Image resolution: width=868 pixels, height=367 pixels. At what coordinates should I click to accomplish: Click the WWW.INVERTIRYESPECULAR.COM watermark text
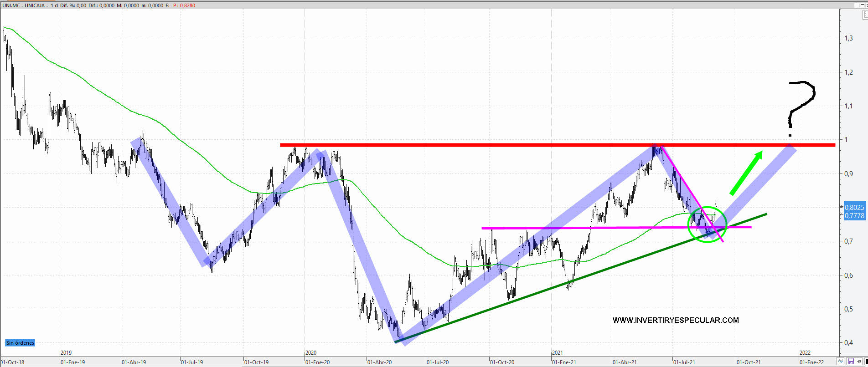pos(675,320)
